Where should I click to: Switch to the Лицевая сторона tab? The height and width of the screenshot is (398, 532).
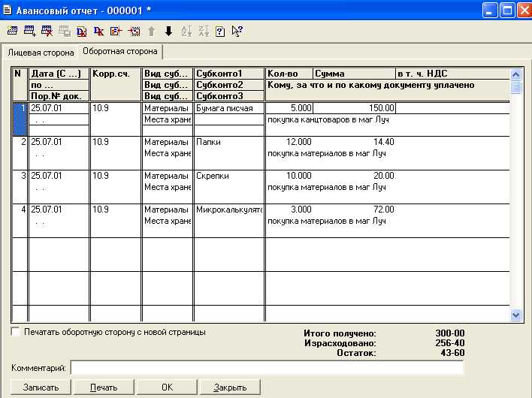41,53
